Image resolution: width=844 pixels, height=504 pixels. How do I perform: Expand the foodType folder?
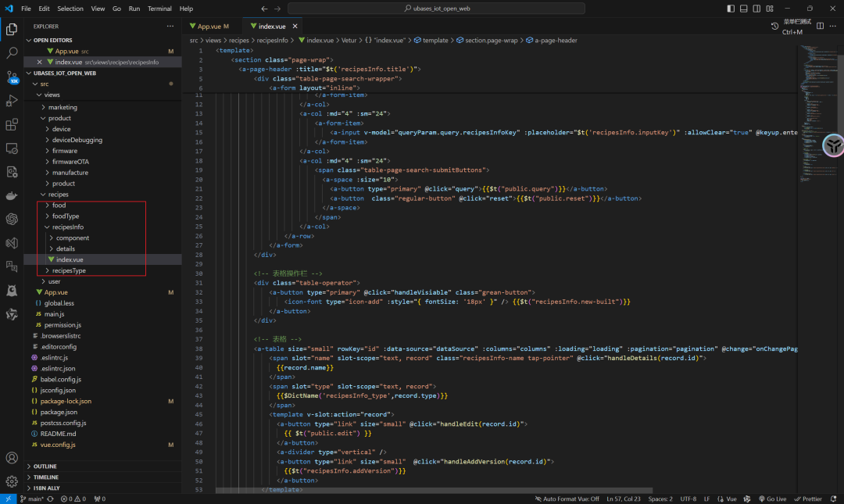66,216
